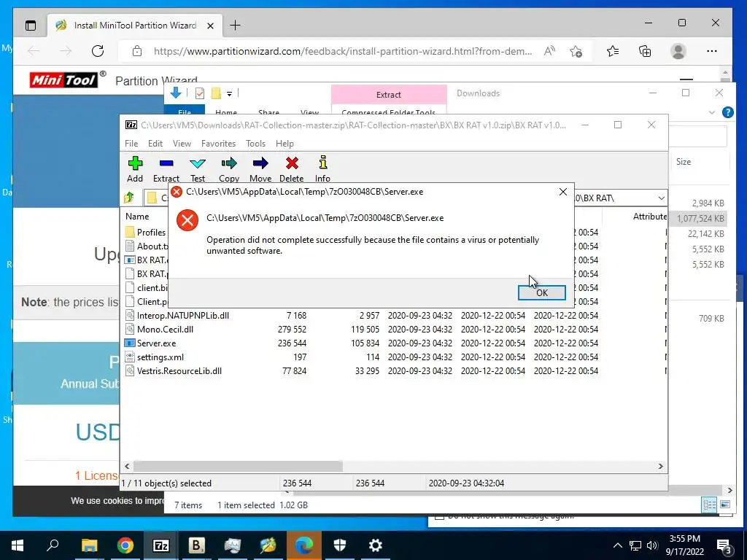The height and width of the screenshot is (560, 747).
Task: View site information lock icon
Action: pos(136,51)
